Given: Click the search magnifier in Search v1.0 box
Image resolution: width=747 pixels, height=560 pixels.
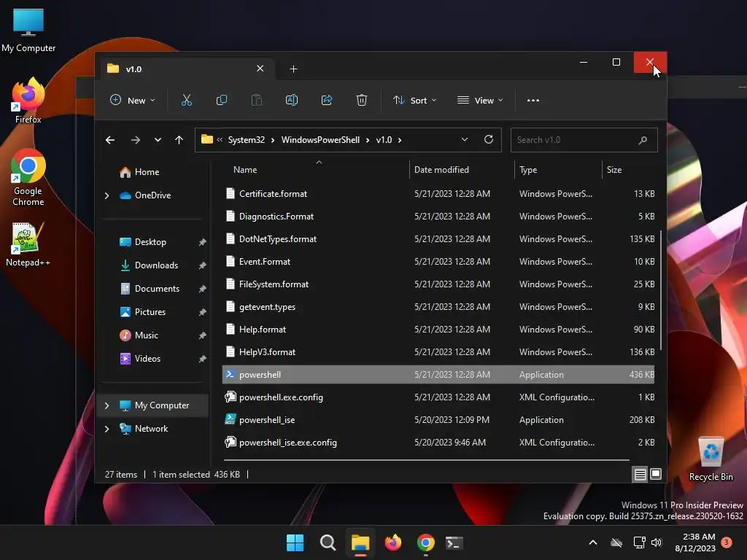Looking at the screenshot, I should [x=643, y=140].
